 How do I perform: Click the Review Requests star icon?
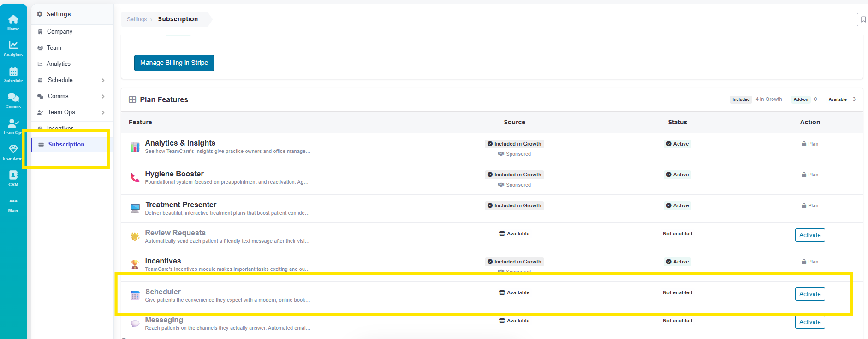[135, 237]
